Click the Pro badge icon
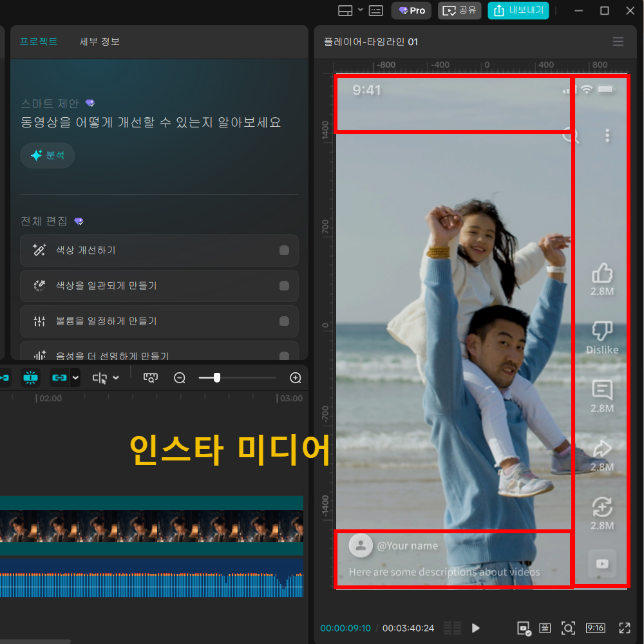This screenshot has height=644, width=644. tap(411, 11)
